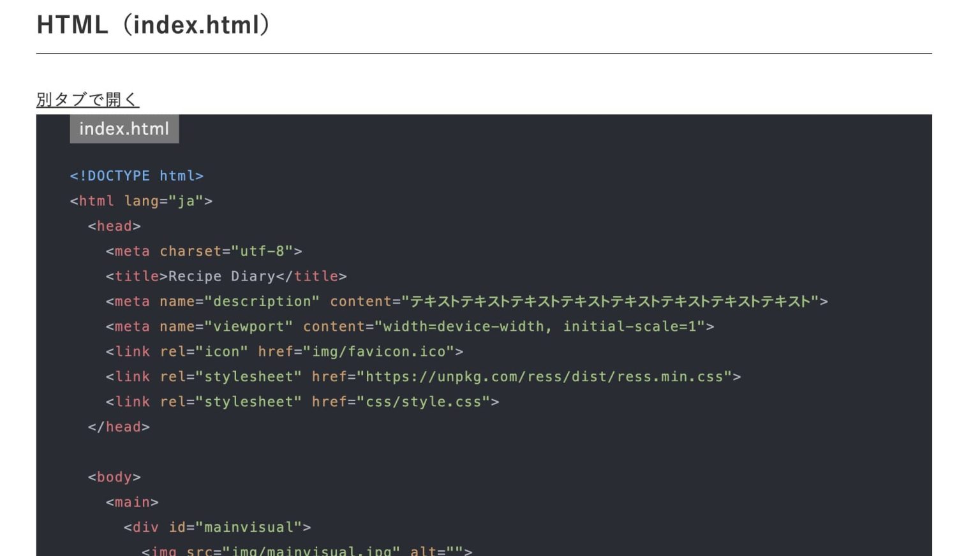The height and width of the screenshot is (556, 980).
Task: Select the index.html tab label on code block
Action: (x=124, y=129)
